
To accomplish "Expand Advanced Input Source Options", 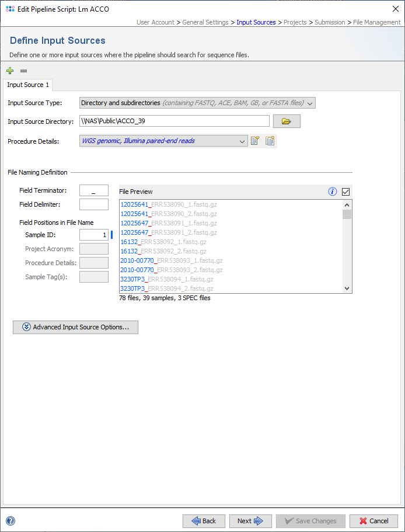I will 75,327.
